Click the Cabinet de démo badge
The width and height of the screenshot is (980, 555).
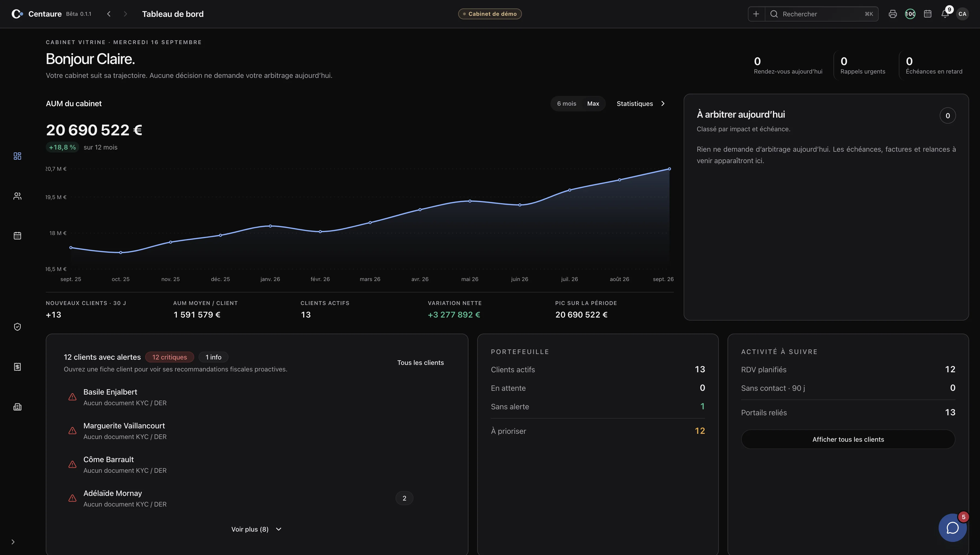[x=490, y=14]
